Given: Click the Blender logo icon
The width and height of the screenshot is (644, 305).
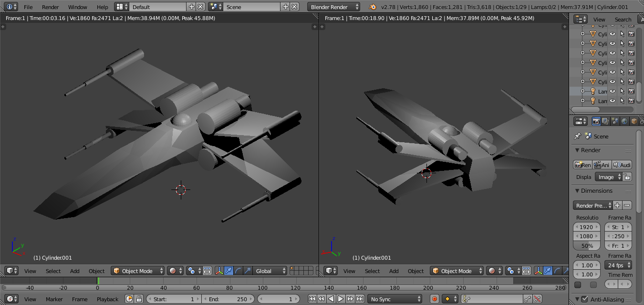Looking at the screenshot, I should (x=372, y=7).
